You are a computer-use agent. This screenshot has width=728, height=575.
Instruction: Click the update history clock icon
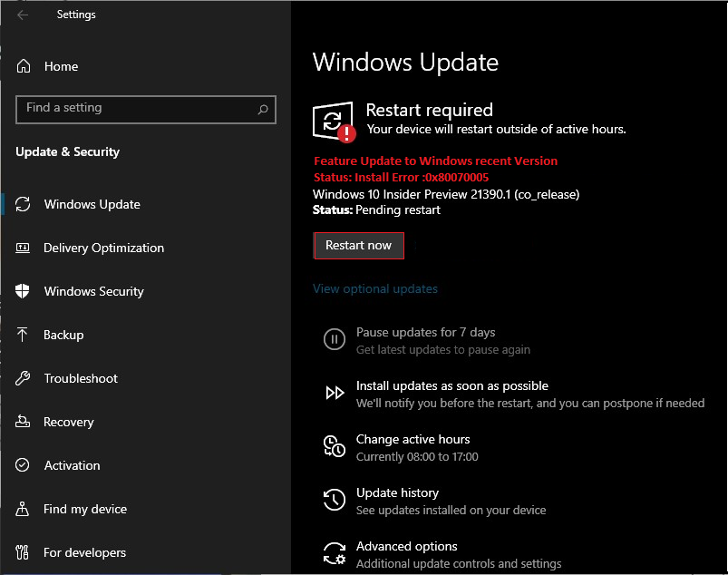coord(335,500)
